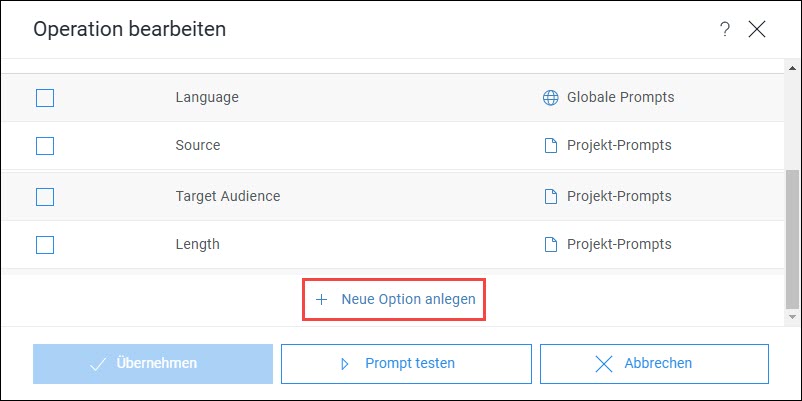The image size is (802, 401).
Task: Open the Prompt testen action
Action: [406, 364]
